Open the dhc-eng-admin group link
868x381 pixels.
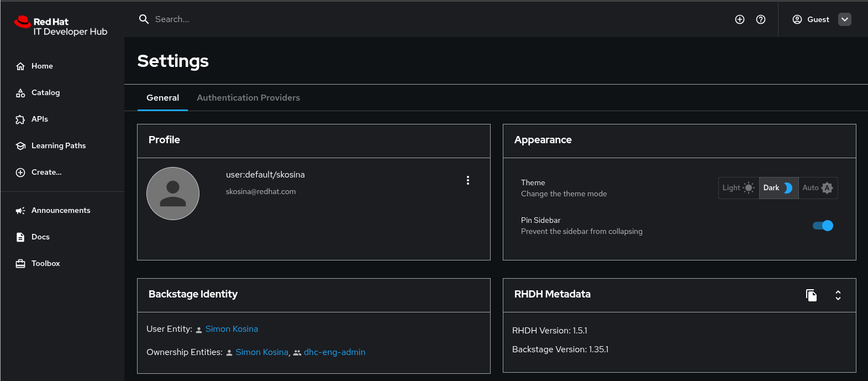click(334, 352)
